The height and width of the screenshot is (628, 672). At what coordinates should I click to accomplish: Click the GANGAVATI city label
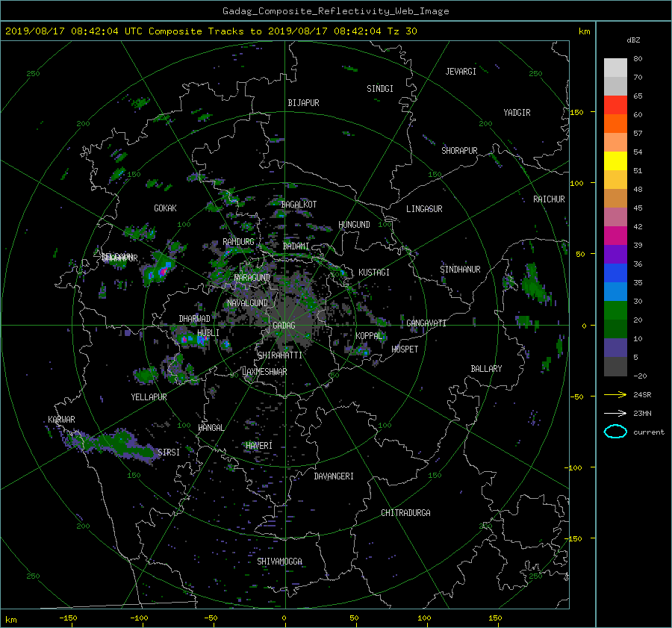point(426,323)
